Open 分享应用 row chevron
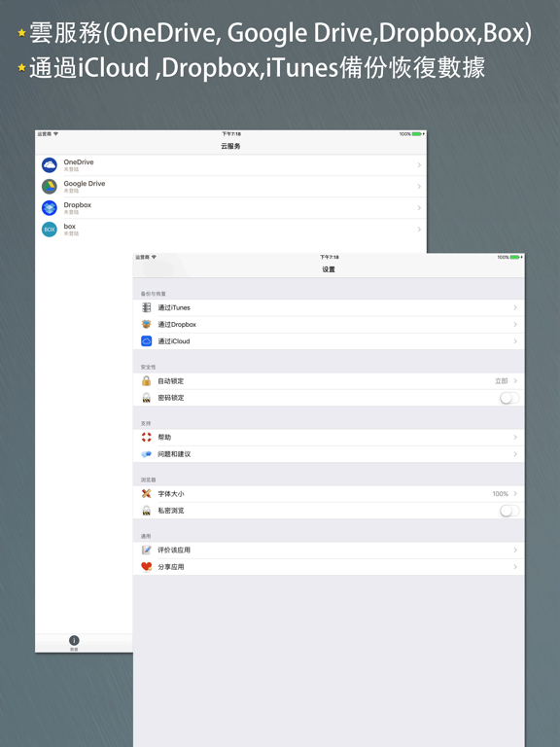 (x=515, y=566)
